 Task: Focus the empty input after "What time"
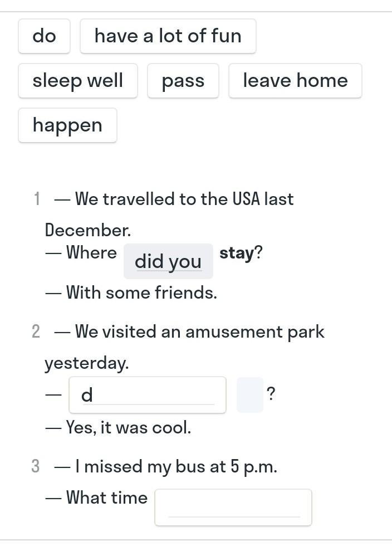(233, 507)
